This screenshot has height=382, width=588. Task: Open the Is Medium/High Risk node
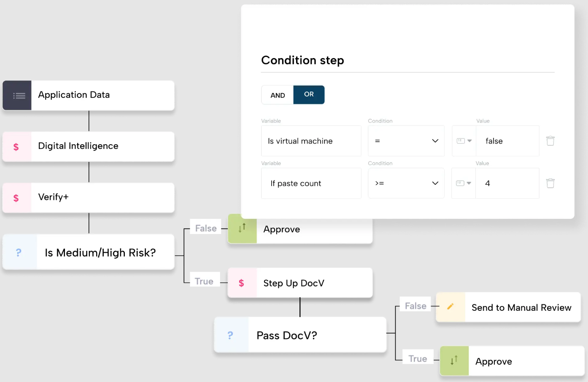100,252
